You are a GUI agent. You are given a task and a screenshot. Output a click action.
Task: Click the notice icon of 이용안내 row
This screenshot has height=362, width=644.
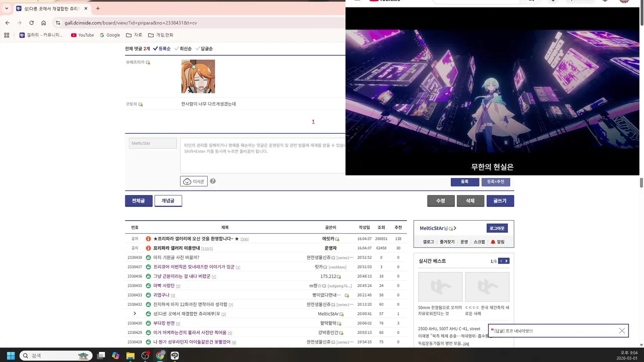click(x=148, y=248)
